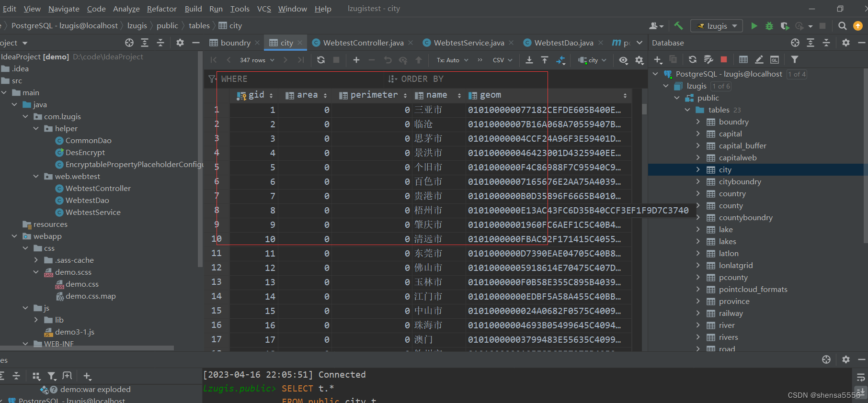The height and width of the screenshot is (403, 868).
Task: Import data with the upload arrow icon
Action: [x=545, y=60]
